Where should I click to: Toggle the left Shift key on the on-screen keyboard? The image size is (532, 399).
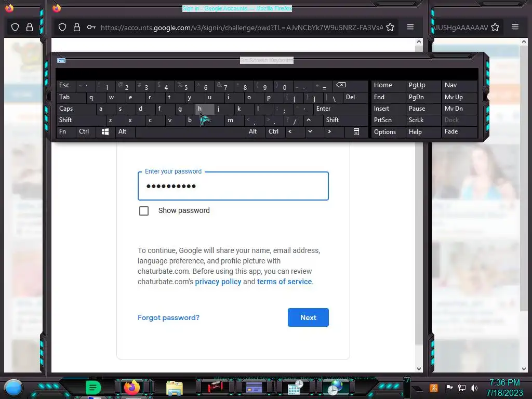coord(81,120)
